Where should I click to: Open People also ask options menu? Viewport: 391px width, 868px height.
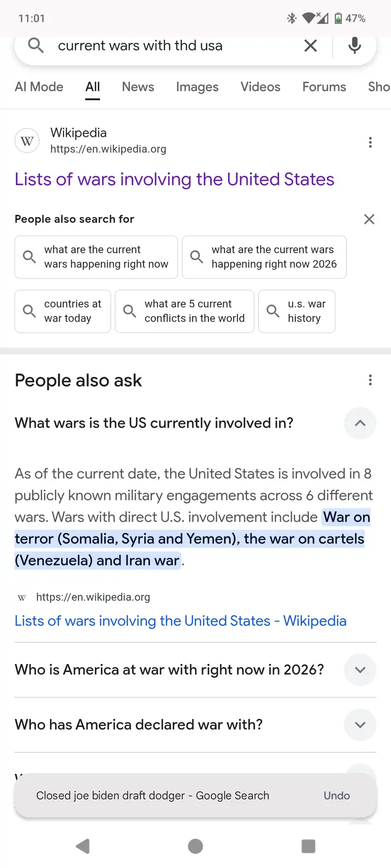tap(370, 380)
